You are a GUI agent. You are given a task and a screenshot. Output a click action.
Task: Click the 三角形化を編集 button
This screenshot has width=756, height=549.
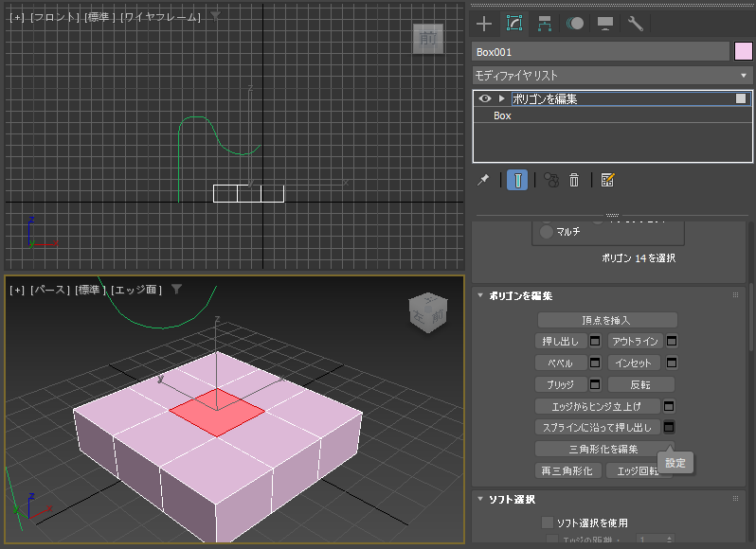point(604,449)
